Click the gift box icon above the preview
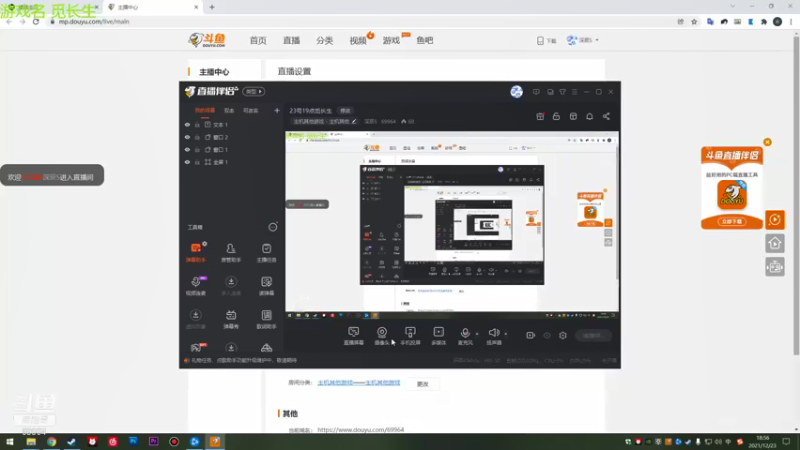Image resolution: width=800 pixels, height=450 pixels. 540,116
